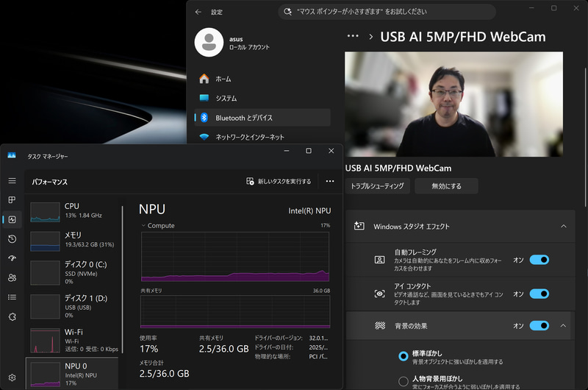Click the Task Manager app icon in title bar

point(12,155)
